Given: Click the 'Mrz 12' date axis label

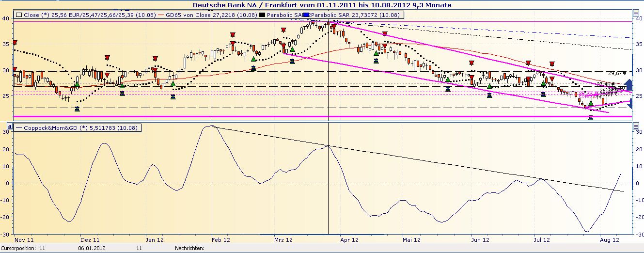Looking at the screenshot, I should click(x=283, y=239).
